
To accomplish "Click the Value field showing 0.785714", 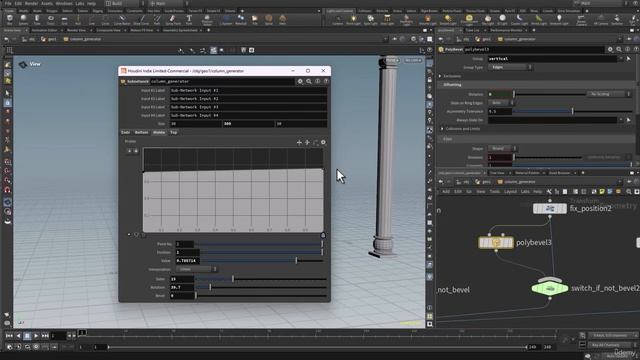I will (187, 260).
